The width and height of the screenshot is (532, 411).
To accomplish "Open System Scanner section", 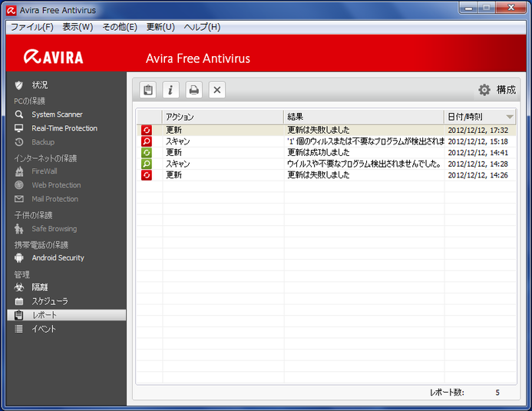I will tap(57, 114).
